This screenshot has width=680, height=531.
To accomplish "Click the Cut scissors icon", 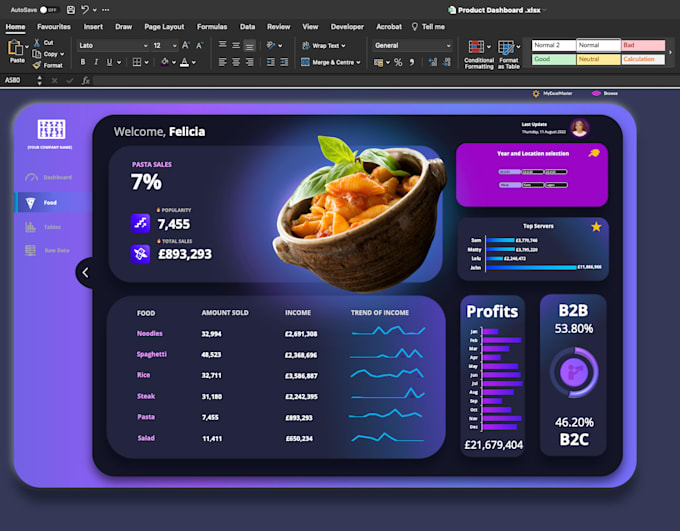I will pos(37,43).
